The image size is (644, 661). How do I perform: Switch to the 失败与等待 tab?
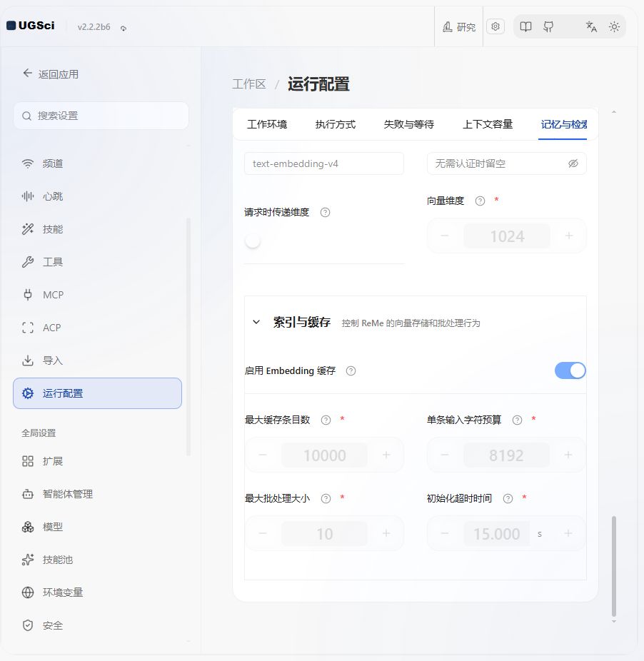(x=408, y=124)
